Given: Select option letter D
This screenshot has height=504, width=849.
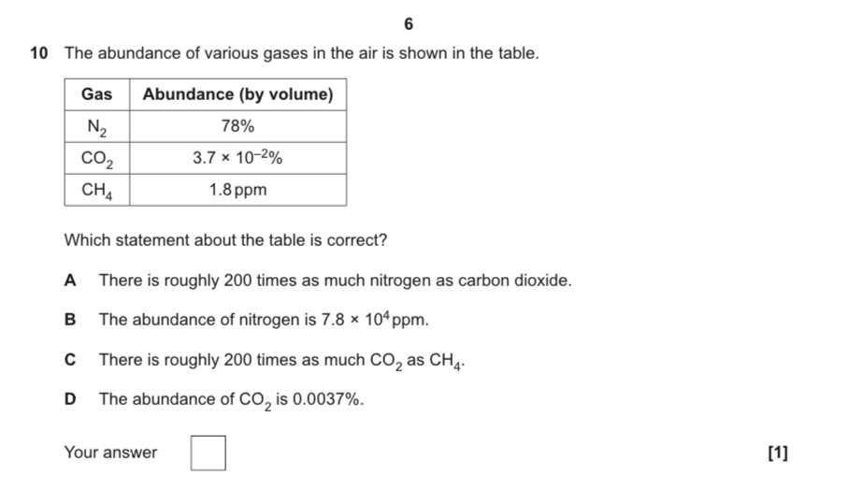Looking at the screenshot, I should coord(70,399).
